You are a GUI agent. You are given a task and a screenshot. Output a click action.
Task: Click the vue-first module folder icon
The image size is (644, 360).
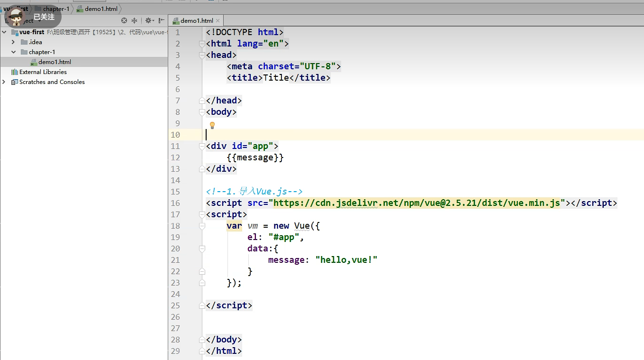pyautogui.click(x=15, y=32)
